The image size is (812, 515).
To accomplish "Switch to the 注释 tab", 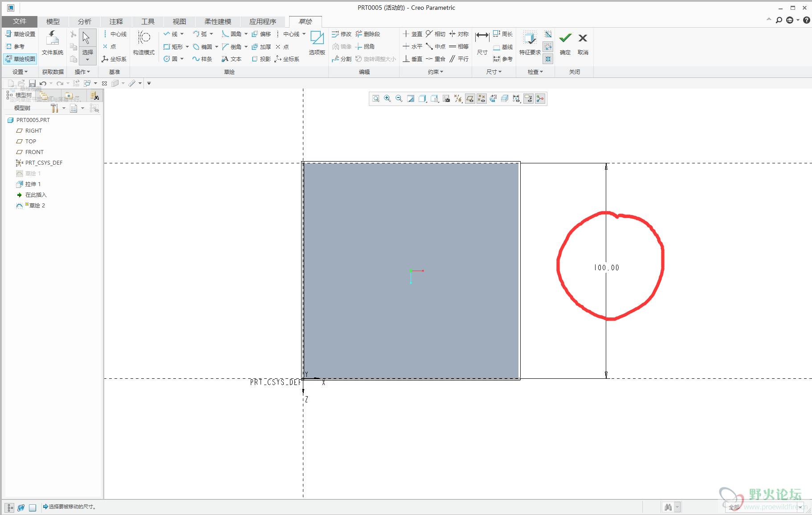I will tap(116, 21).
